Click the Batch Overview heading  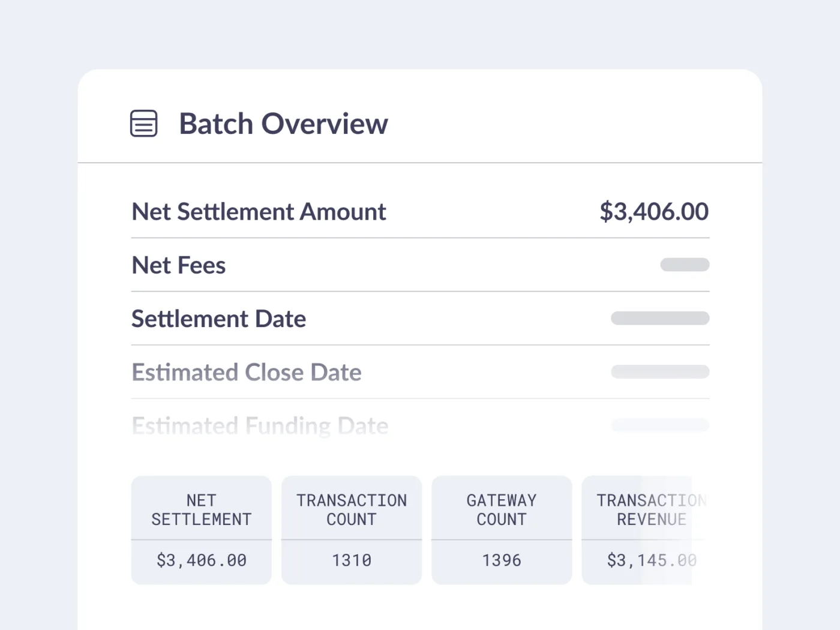tap(283, 124)
